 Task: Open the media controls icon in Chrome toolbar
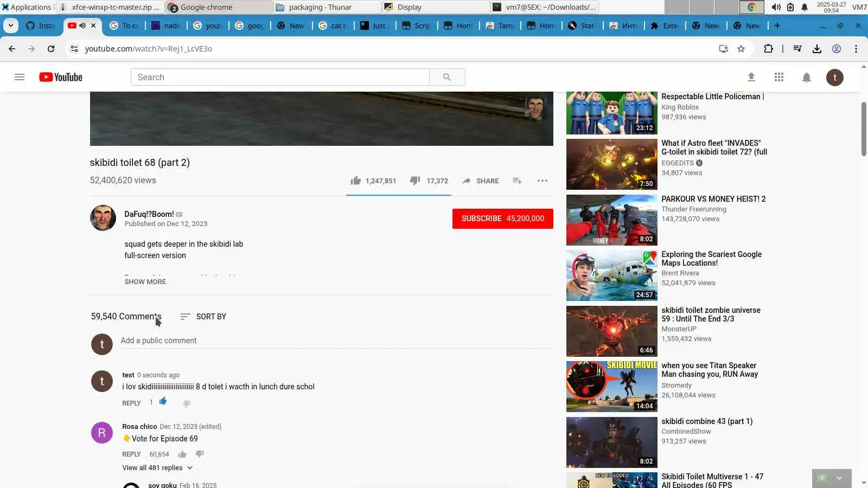797,49
